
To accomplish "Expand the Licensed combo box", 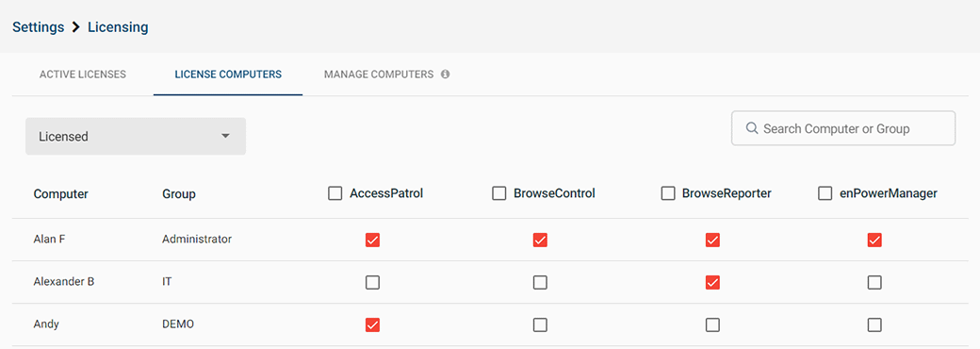I will tap(136, 137).
